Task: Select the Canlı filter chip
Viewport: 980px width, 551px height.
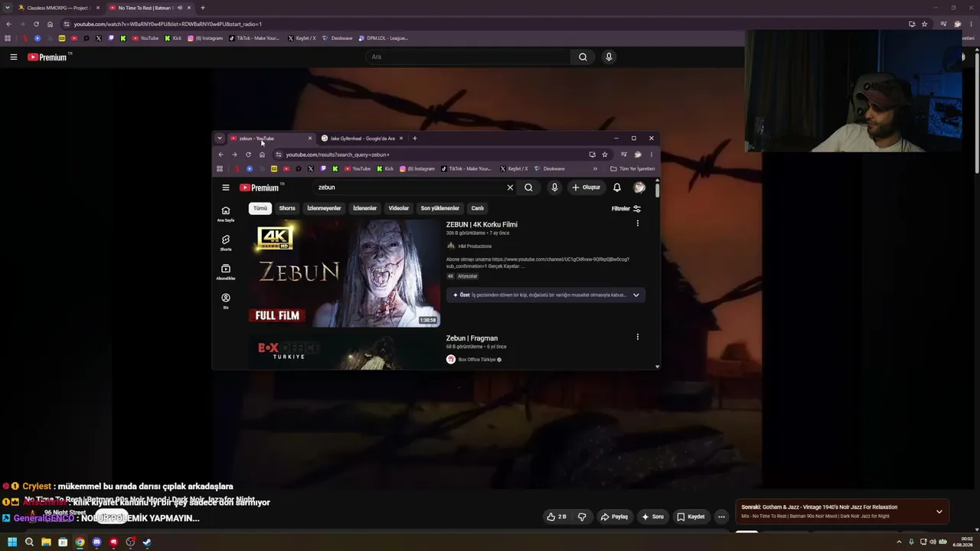Action: tap(477, 208)
